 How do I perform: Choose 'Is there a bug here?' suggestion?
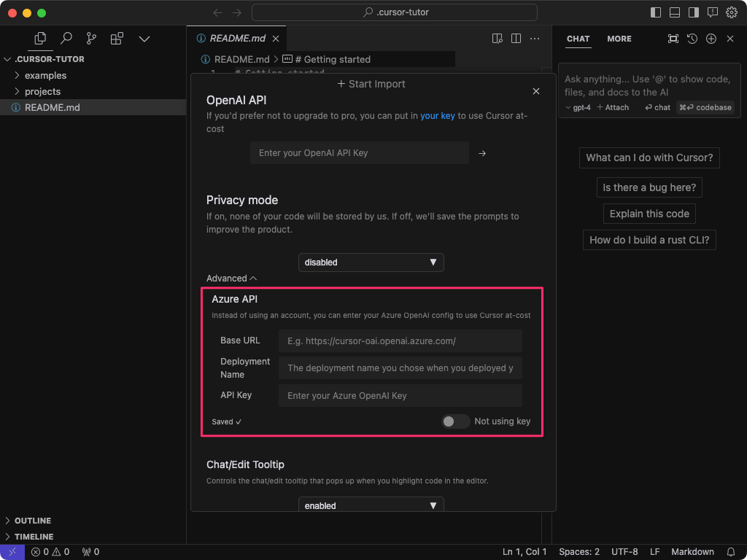[649, 187]
